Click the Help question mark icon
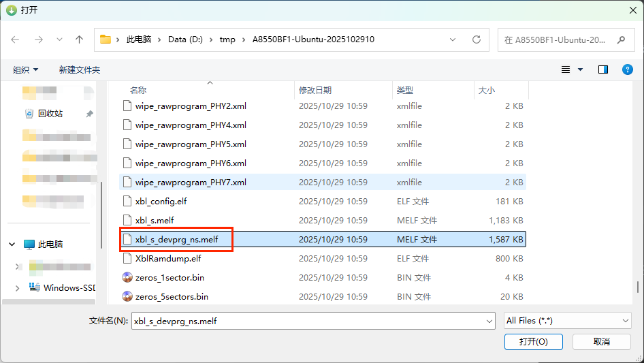 [627, 69]
